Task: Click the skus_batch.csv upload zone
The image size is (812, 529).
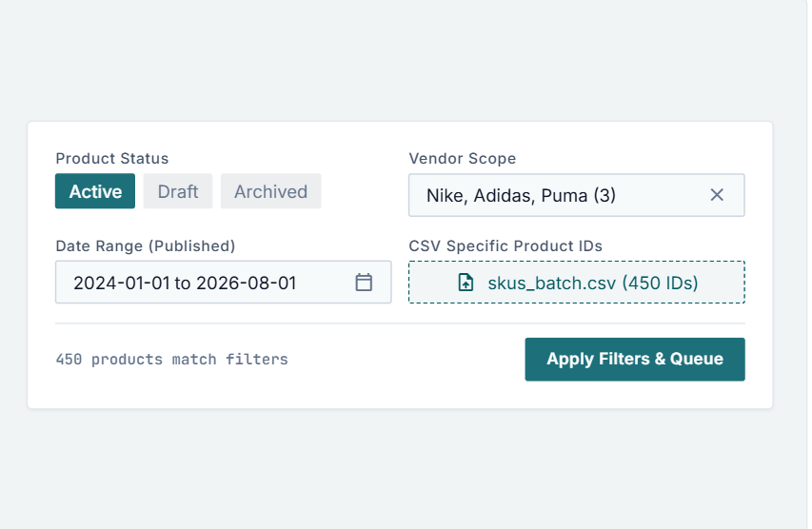Action: coord(576,282)
